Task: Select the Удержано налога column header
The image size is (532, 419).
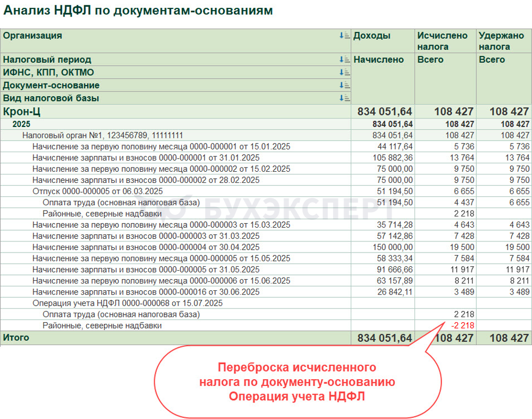Action: tap(504, 41)
